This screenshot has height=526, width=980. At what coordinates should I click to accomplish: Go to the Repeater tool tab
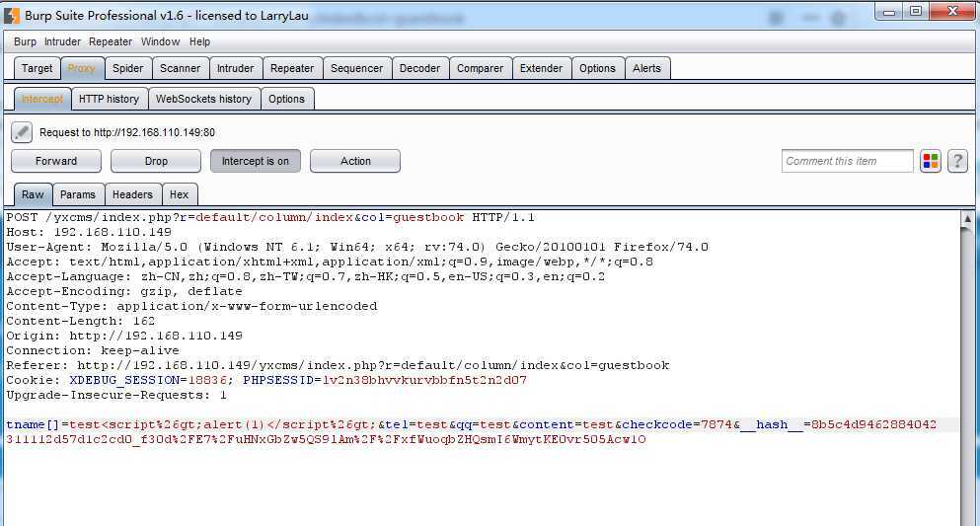point(292,68)
